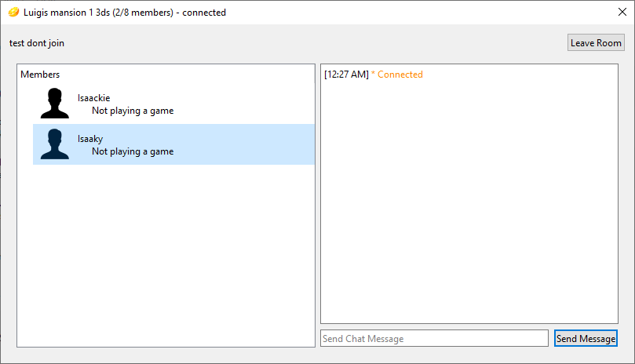Viewport: 635px width, 364px height.
Task: Focus the Send Chat Message field
Action: [434, 338]
